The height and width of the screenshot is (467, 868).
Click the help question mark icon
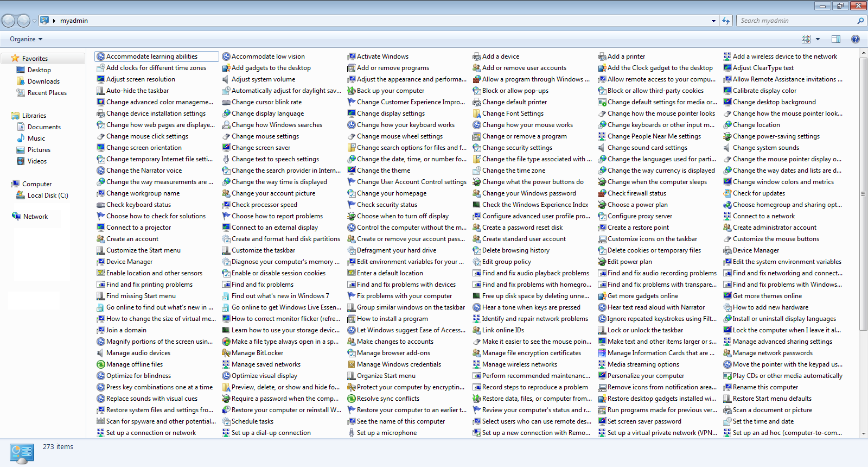pos(855,39)
